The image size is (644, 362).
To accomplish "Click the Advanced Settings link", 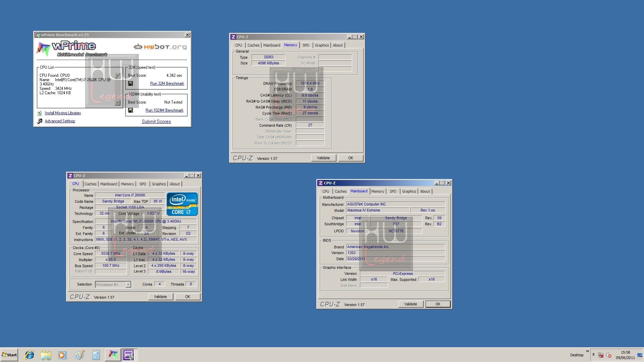I will point(60,121).
